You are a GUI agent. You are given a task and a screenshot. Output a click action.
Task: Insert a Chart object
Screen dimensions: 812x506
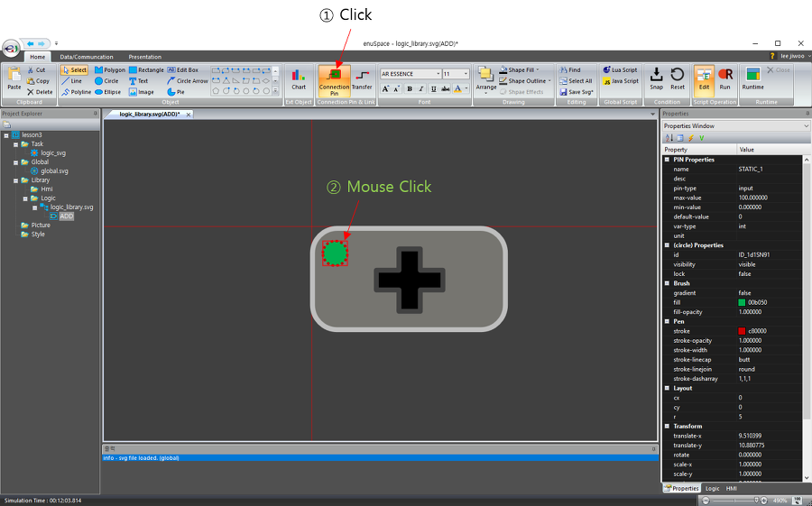299,79
